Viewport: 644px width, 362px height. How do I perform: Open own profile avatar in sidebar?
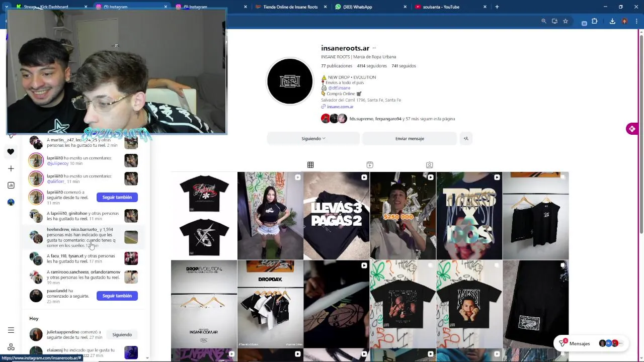(11, 202)
